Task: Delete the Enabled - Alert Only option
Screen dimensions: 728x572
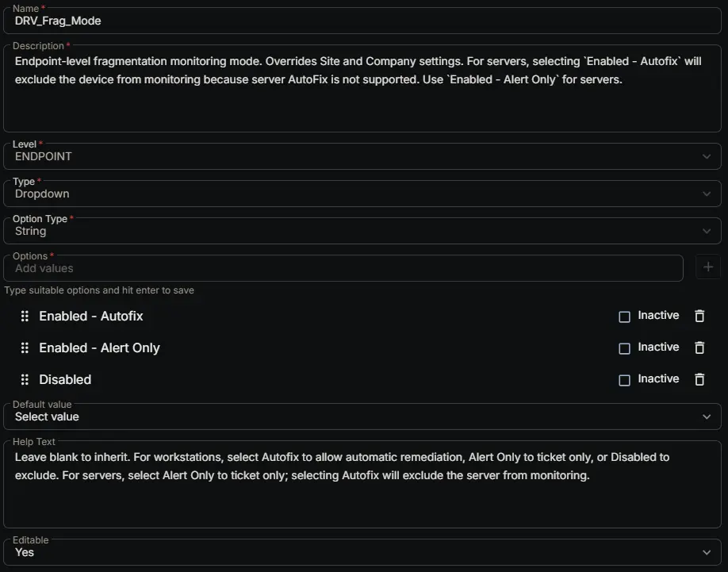Action: [x=699, y=347]
